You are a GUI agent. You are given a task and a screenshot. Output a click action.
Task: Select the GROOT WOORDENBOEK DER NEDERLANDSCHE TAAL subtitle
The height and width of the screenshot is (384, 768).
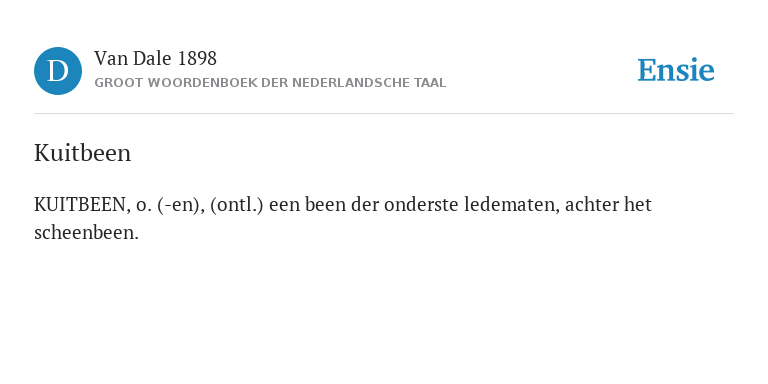click(x=270, y=83)
